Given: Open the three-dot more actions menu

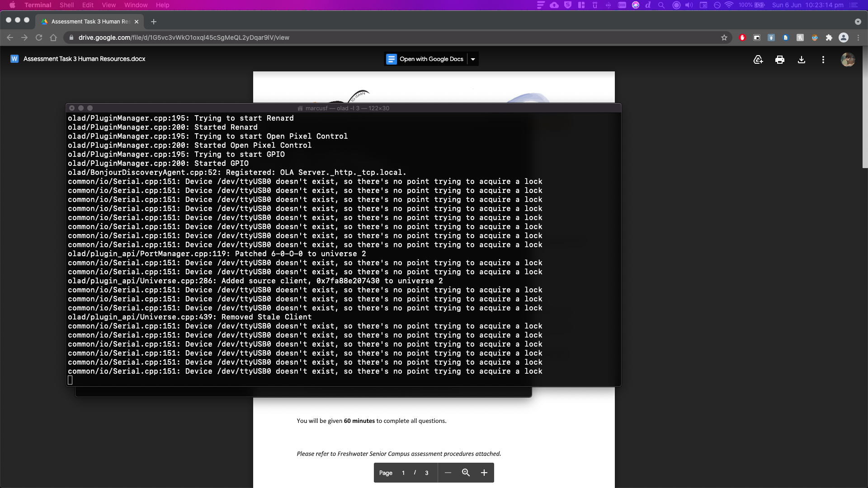Looking at the screenshot, I should 823,60.
